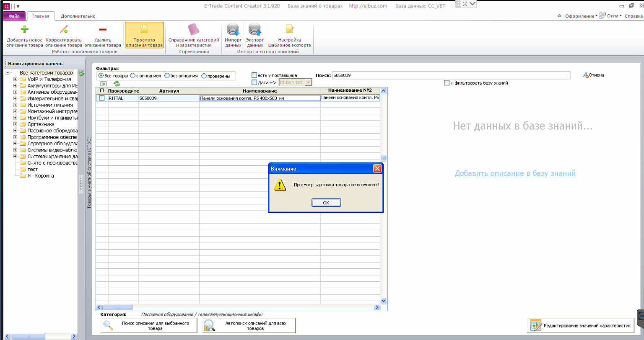Click the Наименование column header
The image size is (644, 340).
(260, 91)
